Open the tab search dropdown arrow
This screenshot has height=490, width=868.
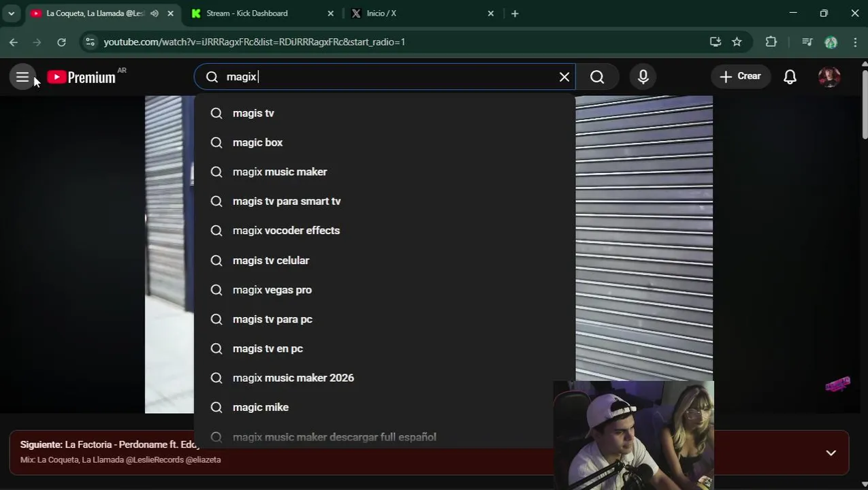[11, 13]
